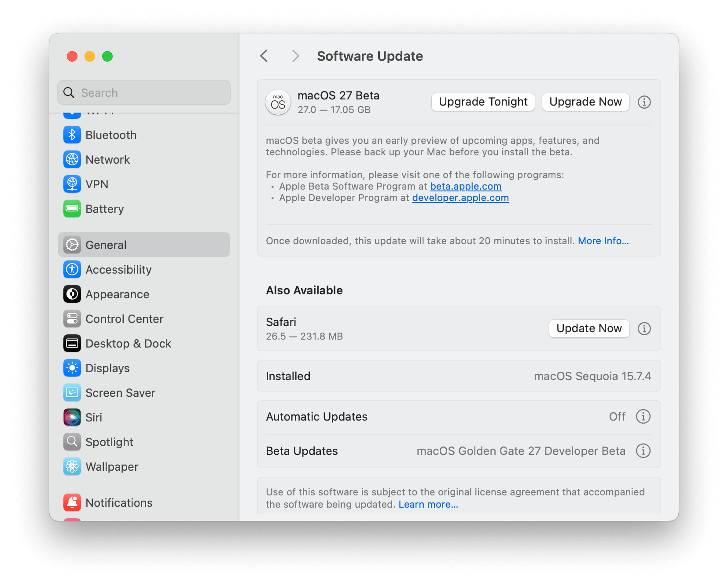
Task: Click Upgrade Tonight button
Action: pos(483,102)
